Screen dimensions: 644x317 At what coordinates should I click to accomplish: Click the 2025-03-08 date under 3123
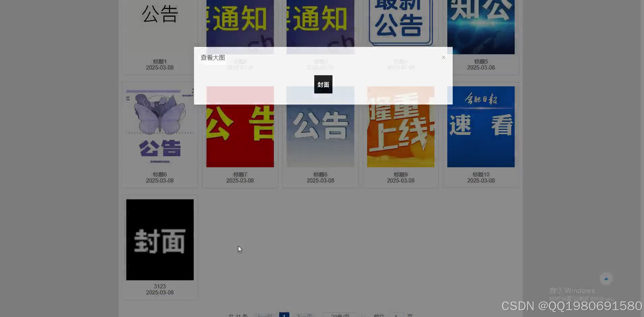[x=160, y=292]
